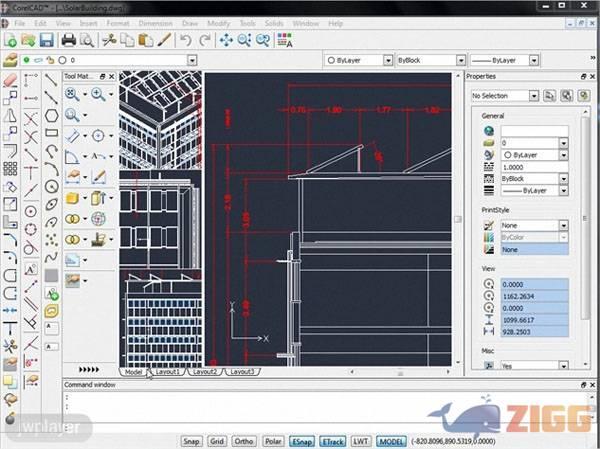Open the ByLayer lineweight dropdown in toolbar

534,60
